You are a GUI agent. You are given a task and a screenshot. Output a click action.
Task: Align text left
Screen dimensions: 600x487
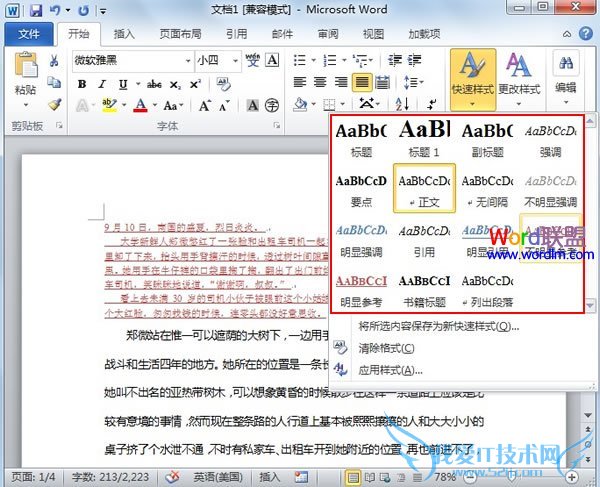[x=300, y=82]
